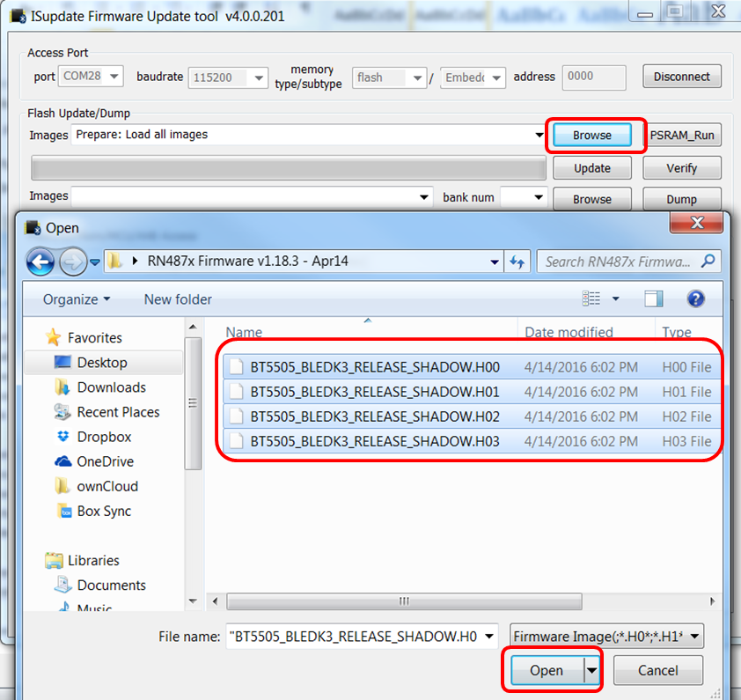Open the Organize menu
This screenshot has width=741, height=700.
click(77, 299)
